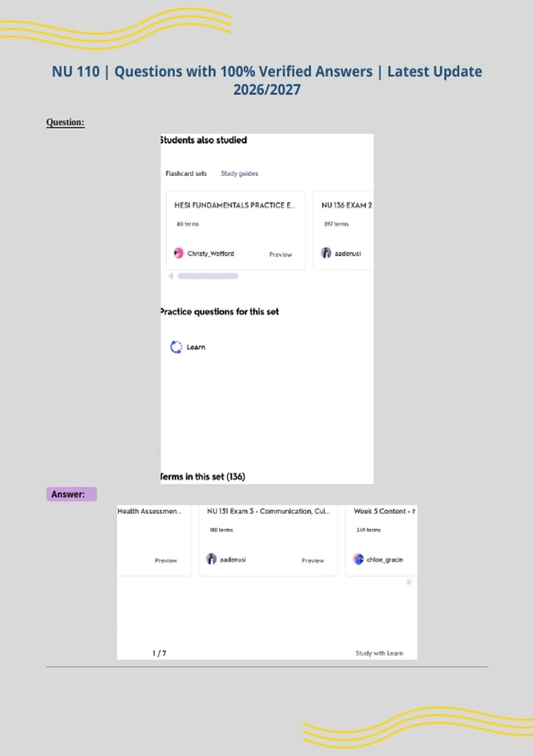Preview the HESI Fundamentals Practice set
Screen dimensions: 534x756
pos(280,254)
